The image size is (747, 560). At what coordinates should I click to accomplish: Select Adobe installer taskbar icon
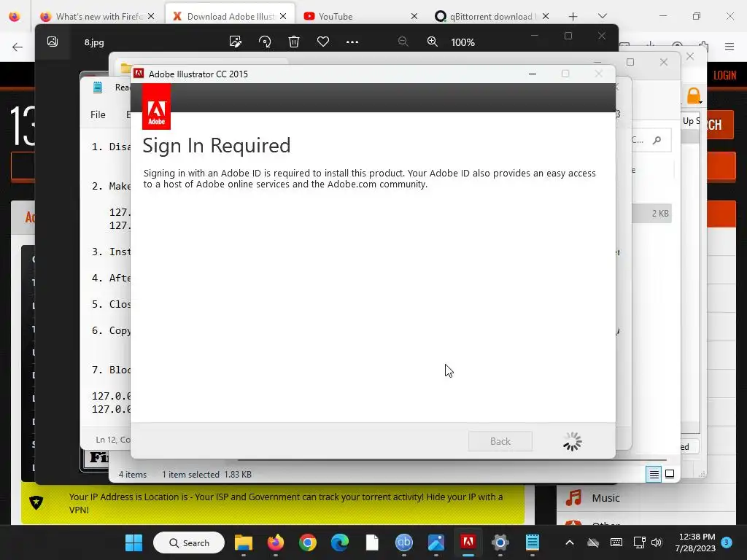[x=468, y=542]
